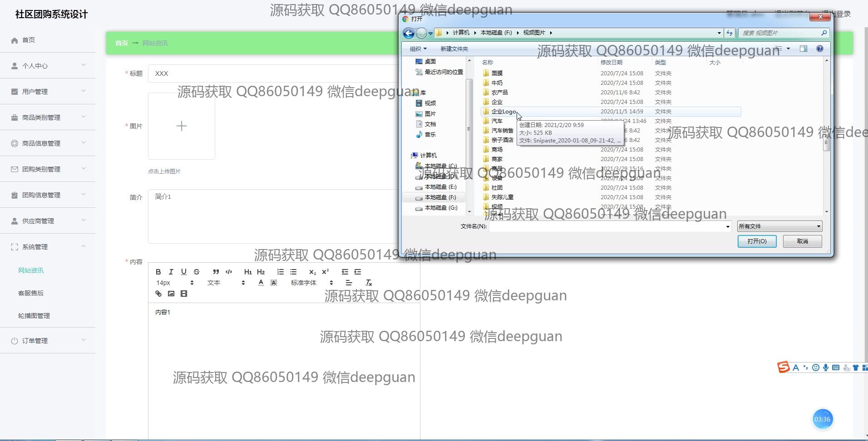Pick a text color with the A icon
The image size is (868, 441).
coord(261,283)
